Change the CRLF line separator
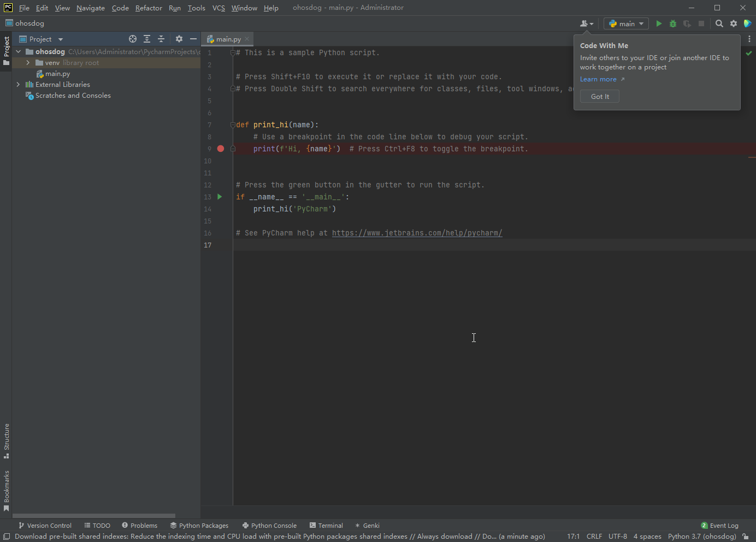Image resolution: width=756 pixels, height=542 pixels. tap(594, 537)
